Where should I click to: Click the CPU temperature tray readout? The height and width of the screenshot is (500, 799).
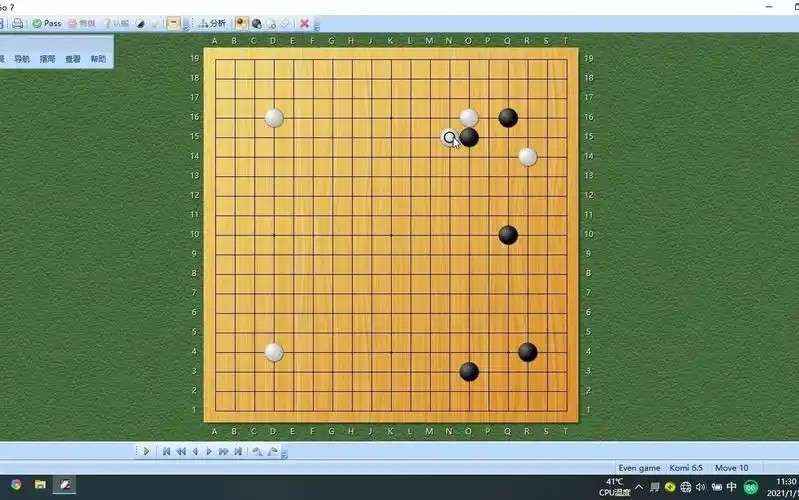(615, 487)
